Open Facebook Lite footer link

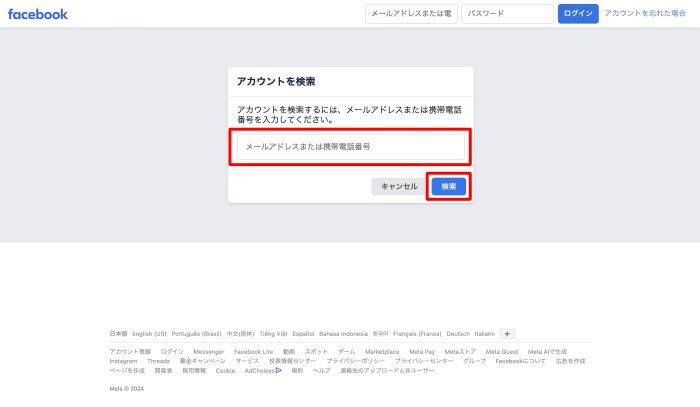(x=254, y=352)
